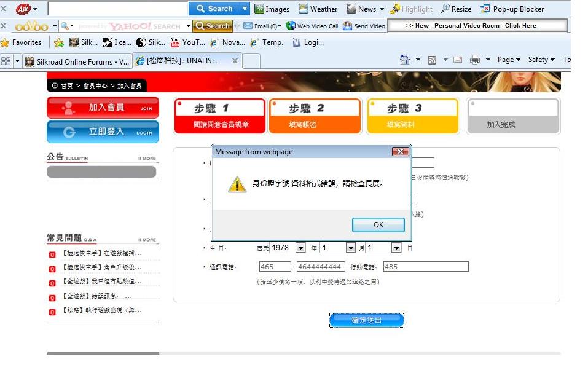The width and height of the screenshot is (588, 375).
Task: Click the RSS feeds icon
Action: coord(432,60)
